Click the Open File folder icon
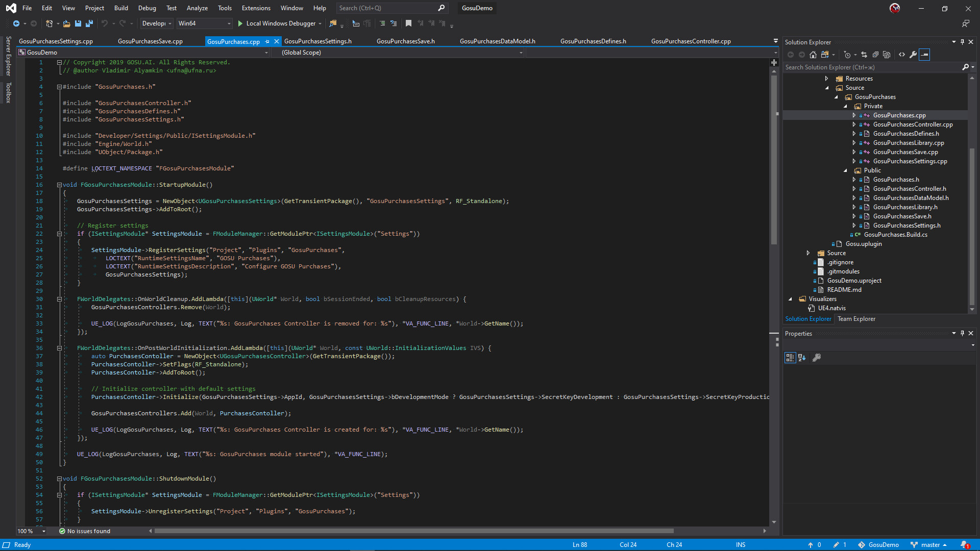The image size is (980, 551). [x=66, y=23]
